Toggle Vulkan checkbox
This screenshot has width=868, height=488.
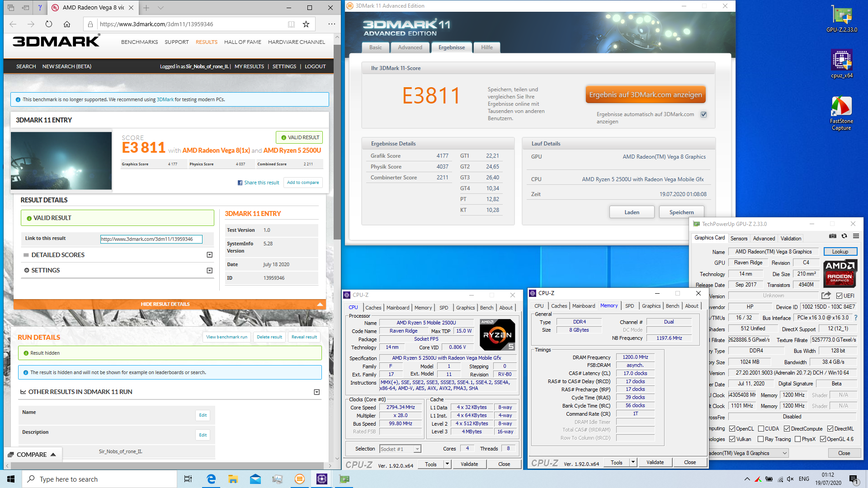pos(732,439)
